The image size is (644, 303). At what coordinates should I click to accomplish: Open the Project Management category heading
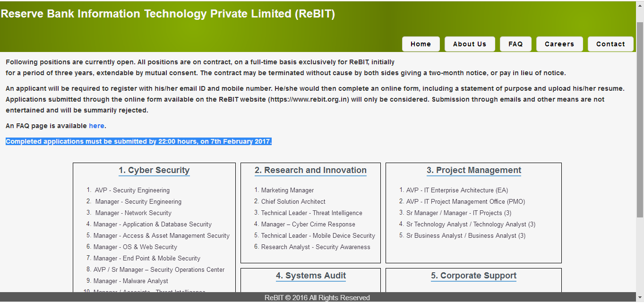473,170
